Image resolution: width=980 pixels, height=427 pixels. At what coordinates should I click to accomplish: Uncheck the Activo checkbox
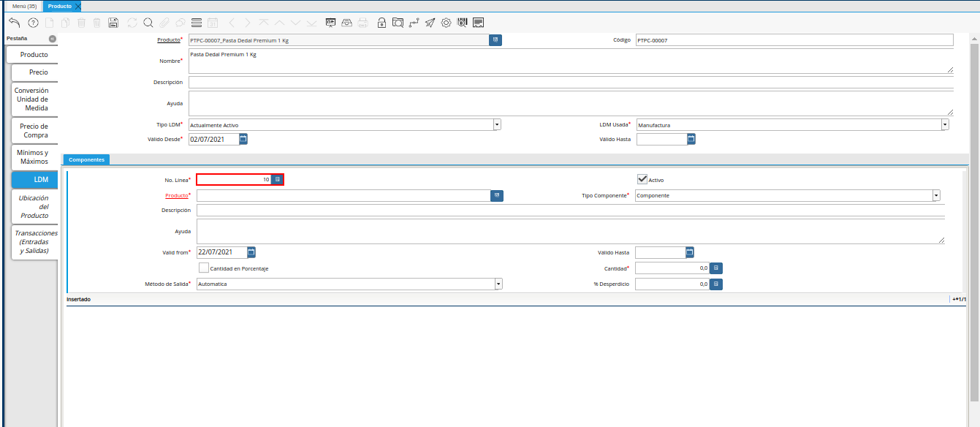pos(642,179)
